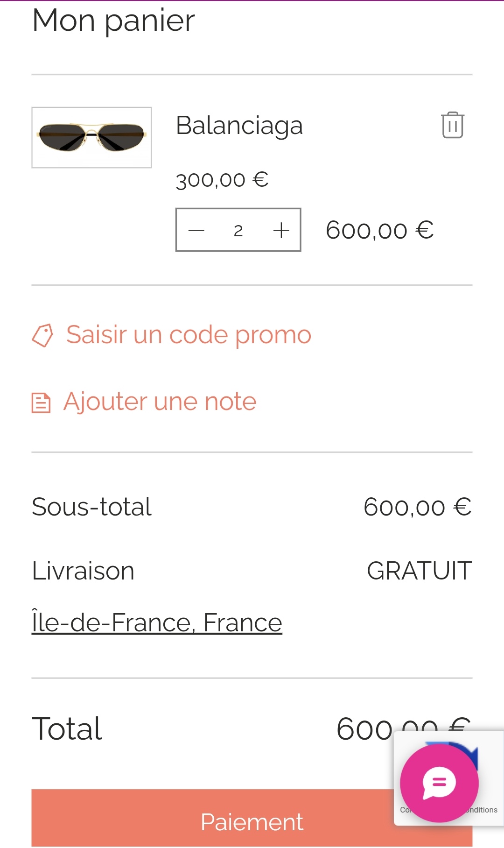This screenshot has height=848, width=504.
Task: Click the 300,00 € unit price
Action: point(222,180)
